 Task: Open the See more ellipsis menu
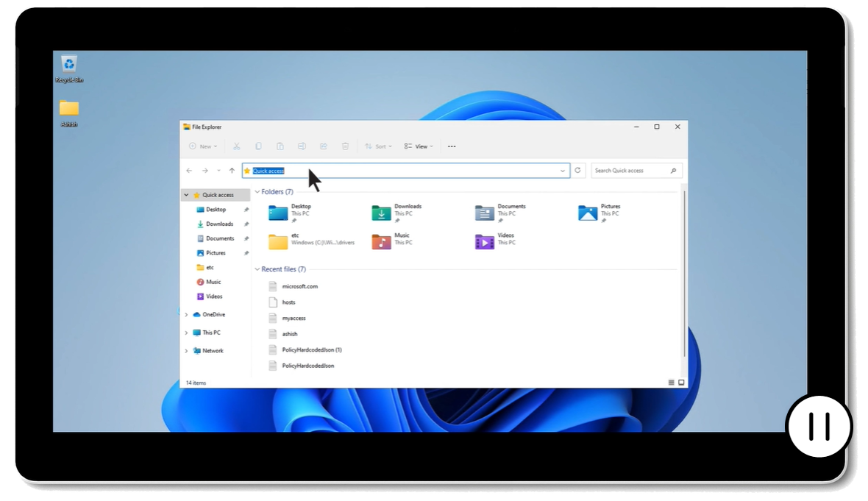pos(452,146)
